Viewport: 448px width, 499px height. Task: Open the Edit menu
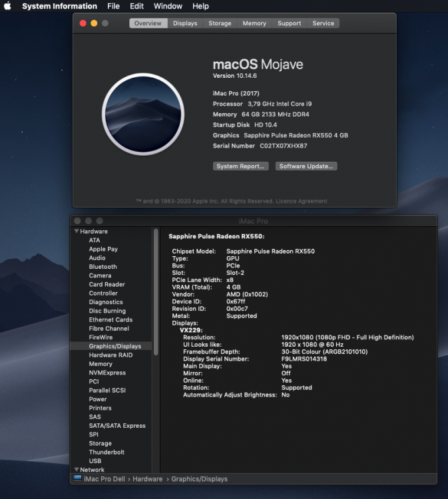pyautogui.click(x=136, y=6)
